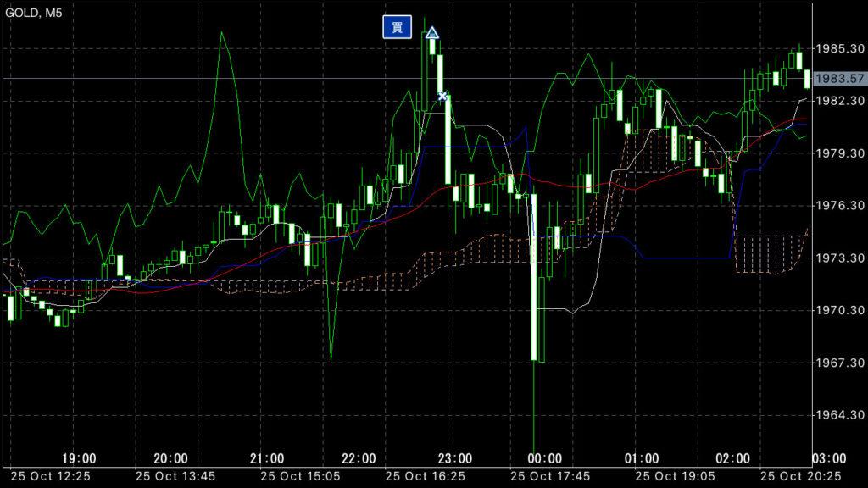The width and height of the screenshot is (868, 488).
Task: Click the 1973.30 price axis label
Action: pos(840,258)
